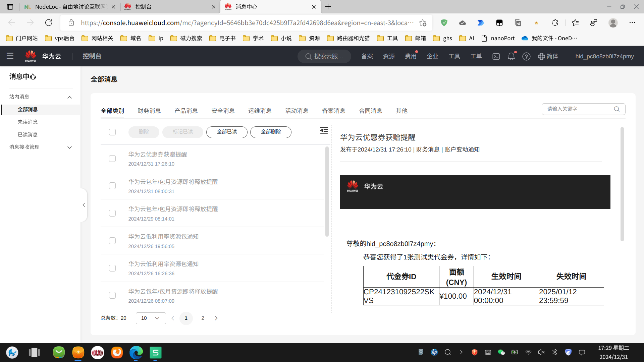Focus the 搜索云服务 search box

pyautogui.click(x=324, y=56)
